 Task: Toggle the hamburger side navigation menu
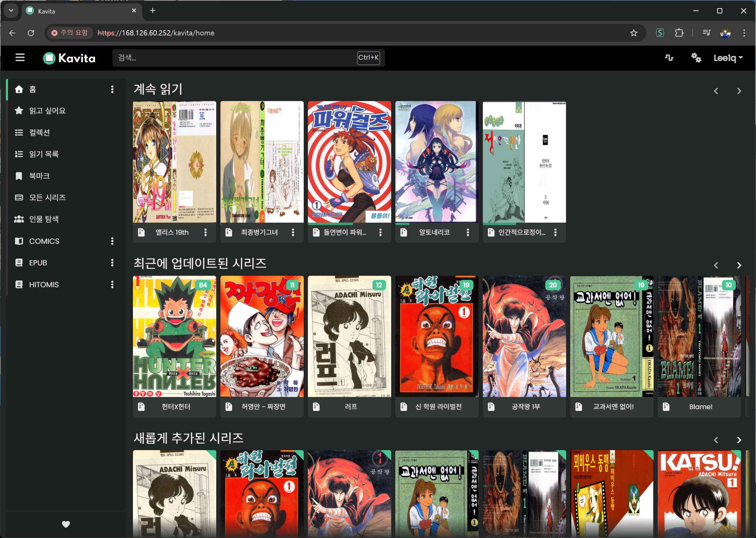20,58
